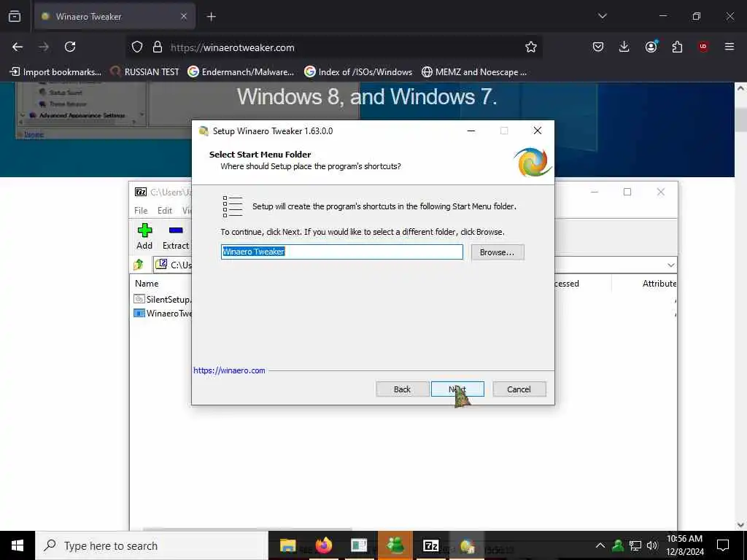Sort 7-Zip list by Attributes column
The width and height of the screenshot is (747, 560).
click(x=659, y=284)
